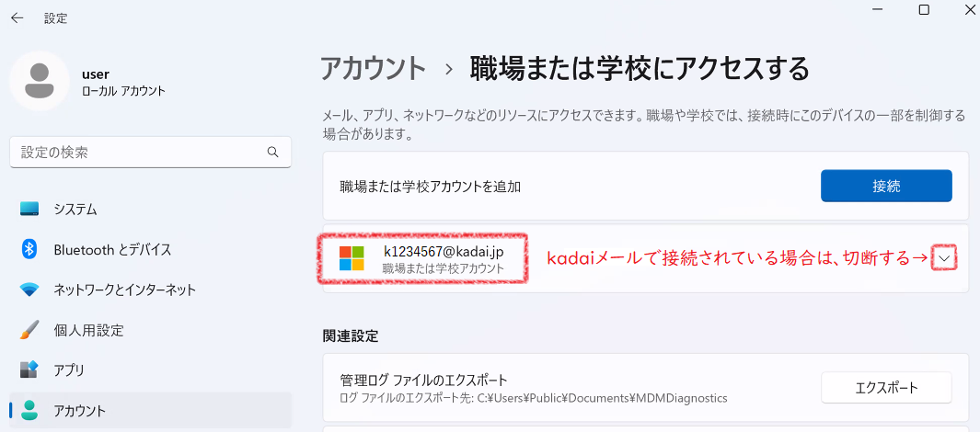Click the エクスポート button
The height and width of the screenshot is (432, 980).
point(886,388)
